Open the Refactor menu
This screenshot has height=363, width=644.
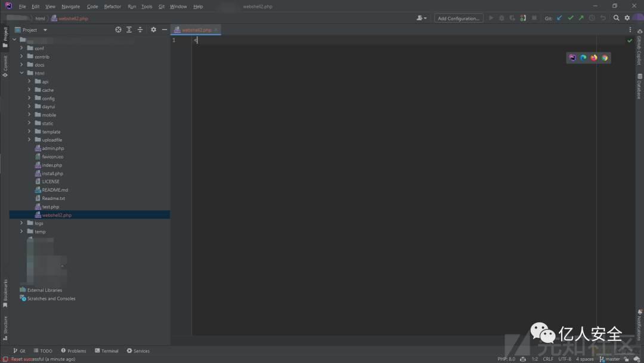point(112,7)
